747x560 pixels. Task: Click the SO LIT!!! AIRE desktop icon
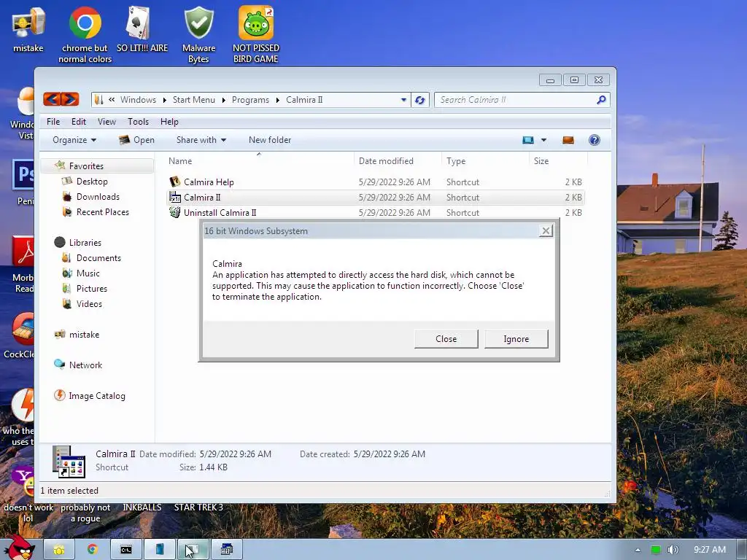pyautogui.click(x=142, y=29)
